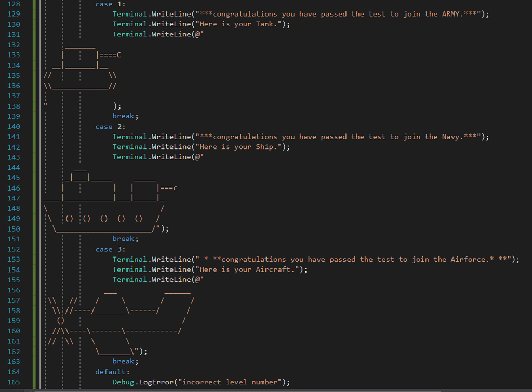Click line number 152 in the gutter

pyautogui.click(x=13, y=249)
